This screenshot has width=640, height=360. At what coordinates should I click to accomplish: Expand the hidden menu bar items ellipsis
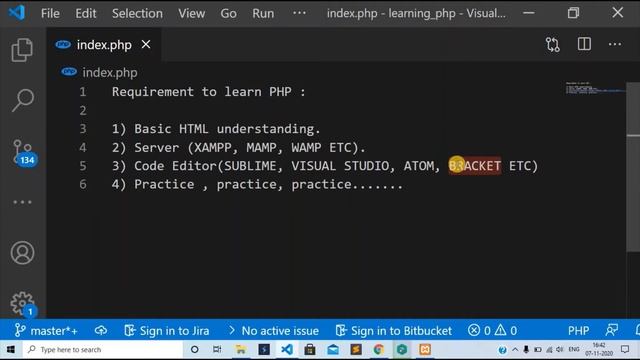[x=299, y=13]
